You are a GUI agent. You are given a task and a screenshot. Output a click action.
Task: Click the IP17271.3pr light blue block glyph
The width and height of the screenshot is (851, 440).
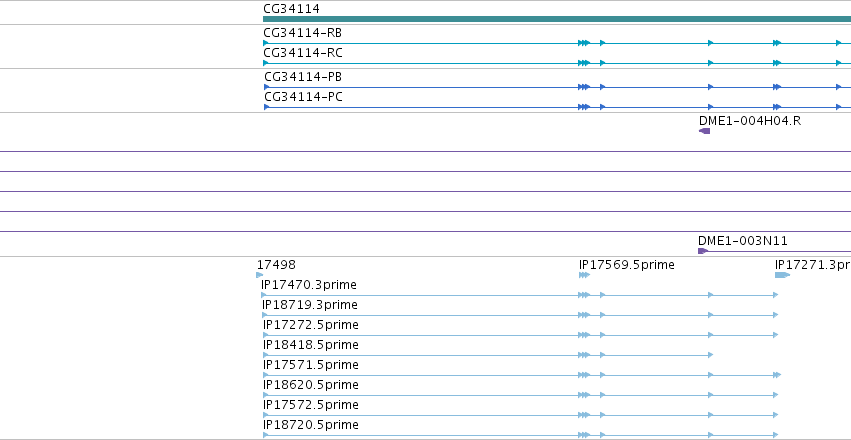click(782, 275)
